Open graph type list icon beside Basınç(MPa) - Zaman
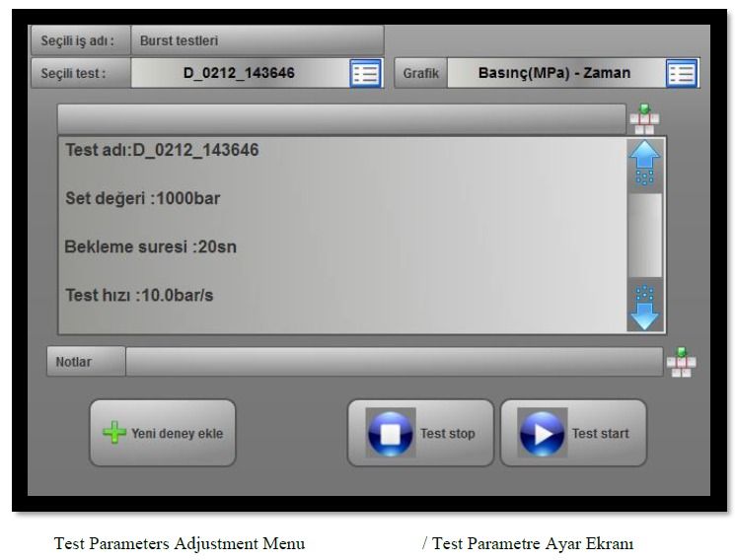The image size is (735, 560). (x=682, y=74)
